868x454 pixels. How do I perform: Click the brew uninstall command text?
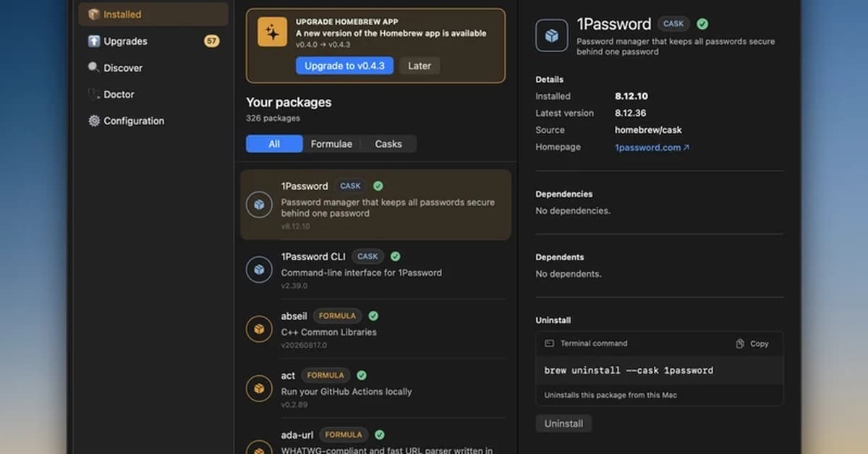(629, 371)
